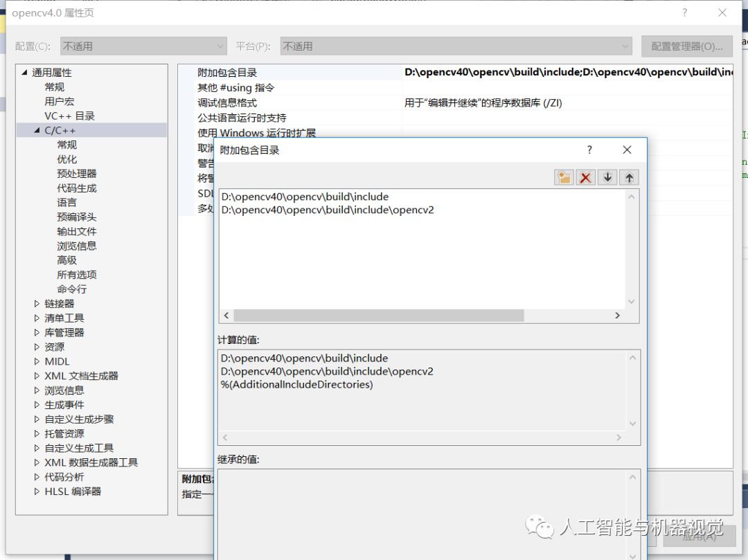Expand the 托管资源 node

click(x=37, y=434)
